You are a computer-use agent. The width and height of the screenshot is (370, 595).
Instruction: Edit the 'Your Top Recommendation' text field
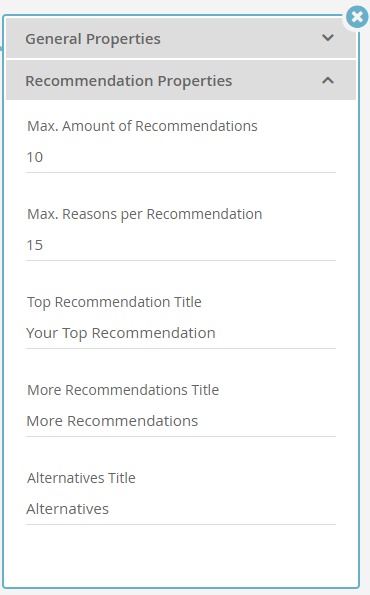point(181,333)
